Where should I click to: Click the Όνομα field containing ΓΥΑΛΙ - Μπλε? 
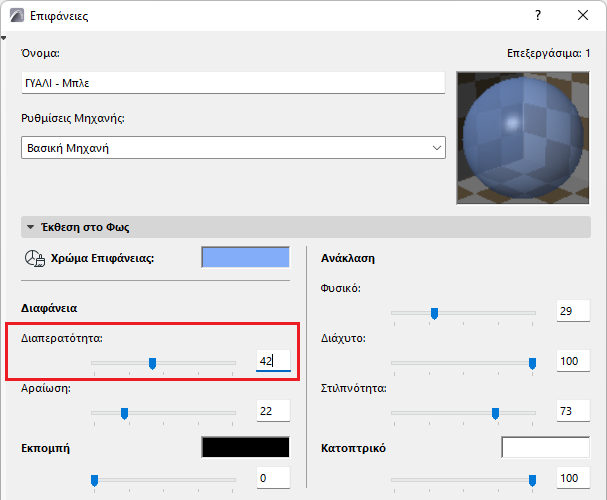click(x=233, y=83)
